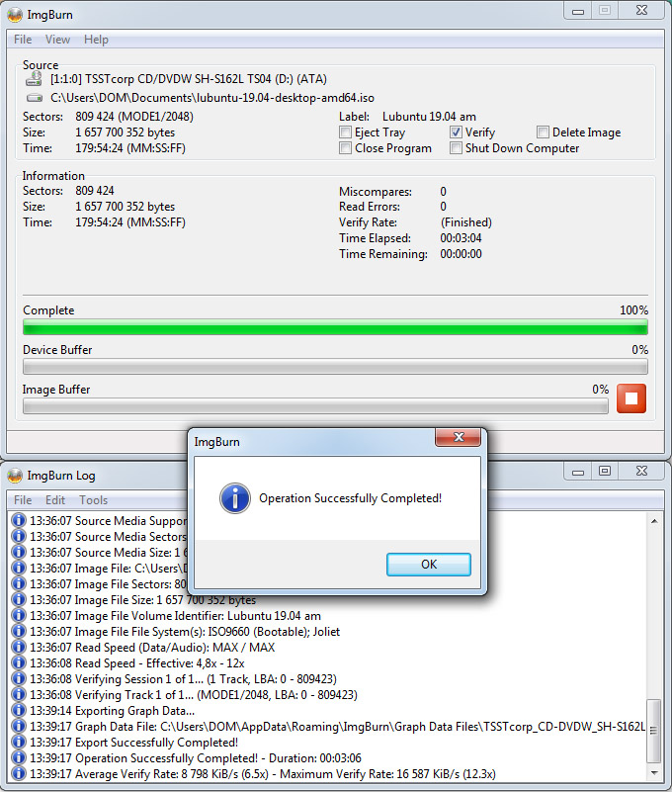672x792 pixels.
Task: Click the Image Buffer bar
Action: pyautogui.click(x=315, y=406)
